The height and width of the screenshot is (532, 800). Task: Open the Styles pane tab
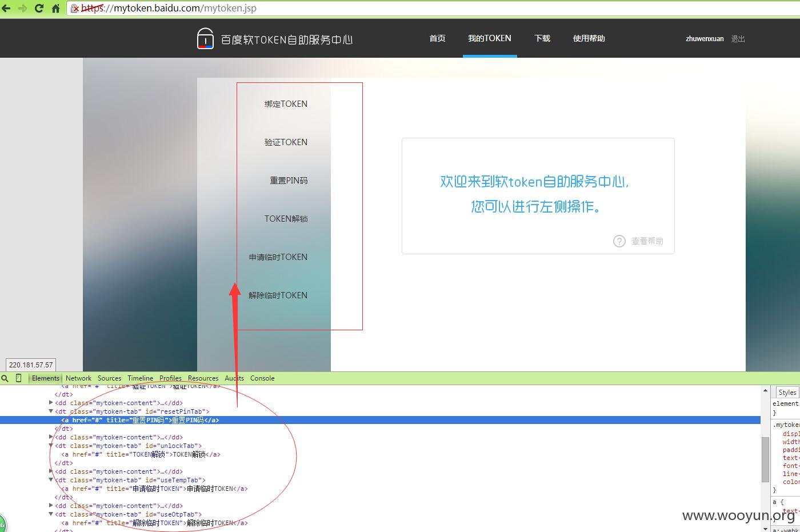click(787, 393)
